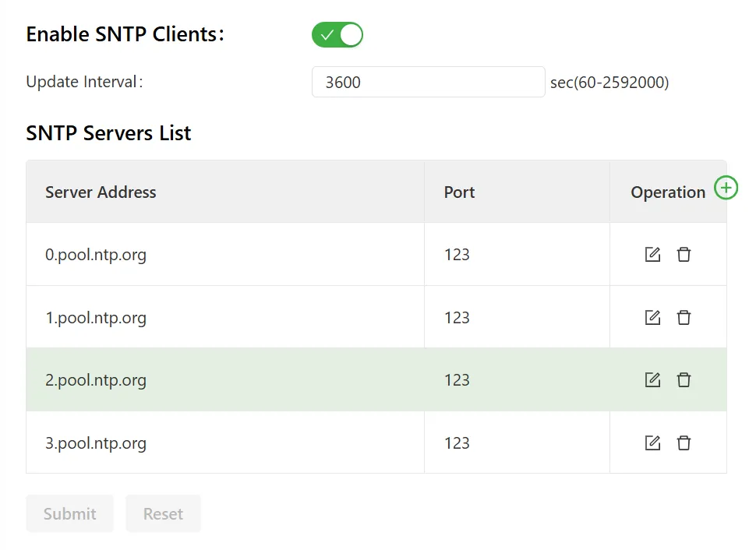The image size is (756, 550).
Task: Edit the 0.pool.ntp.org server entry
Action: coord(652,255)
